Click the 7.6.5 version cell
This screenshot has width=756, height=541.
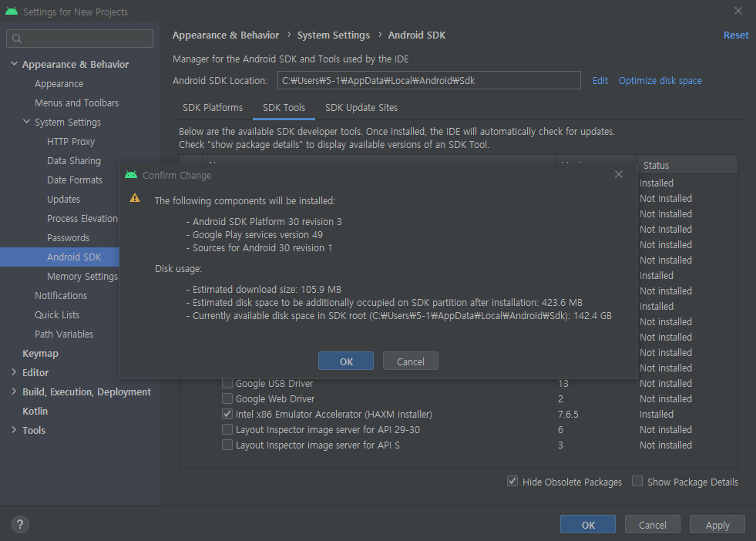click(x=568, y=414)
